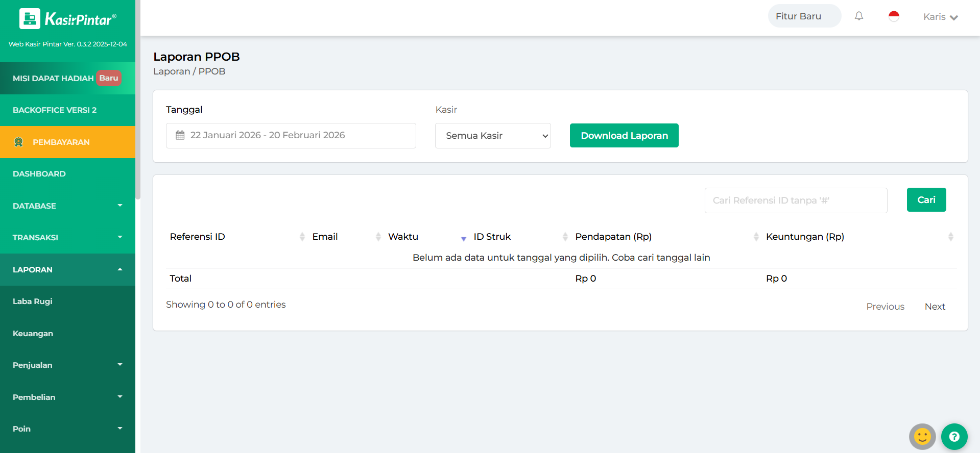Image resolution: width=980 pixels, height=453 pixels.
Task: Sort table by Waktu column arrow
Action: (x=463, y=237)
